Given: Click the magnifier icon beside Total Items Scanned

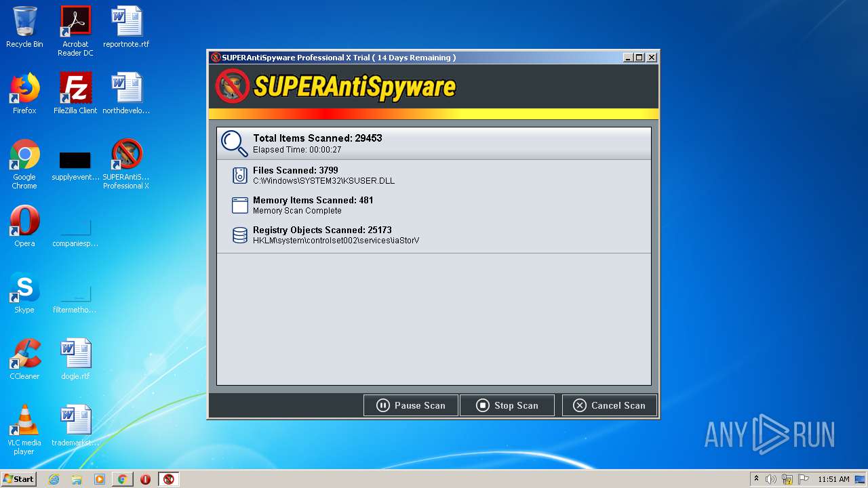Looking at the screenshot, I should pyautogui.click(x=235, y=143).
